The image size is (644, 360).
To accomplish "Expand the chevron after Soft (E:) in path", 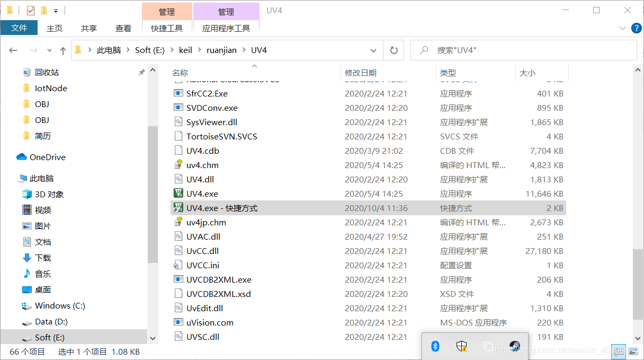I will click(172, 50).
